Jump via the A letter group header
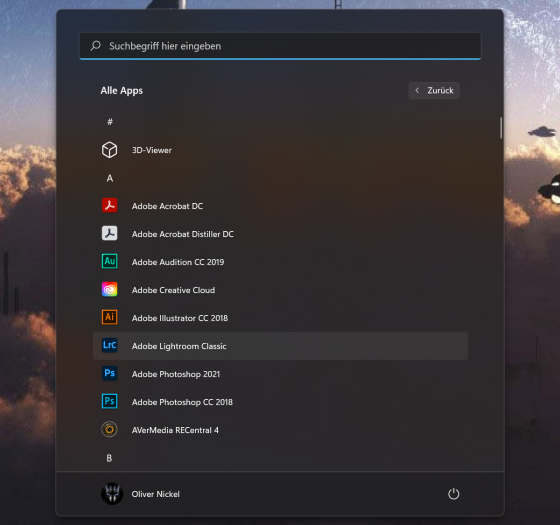The width and height of the screenshot is (560, 525). 110,178
